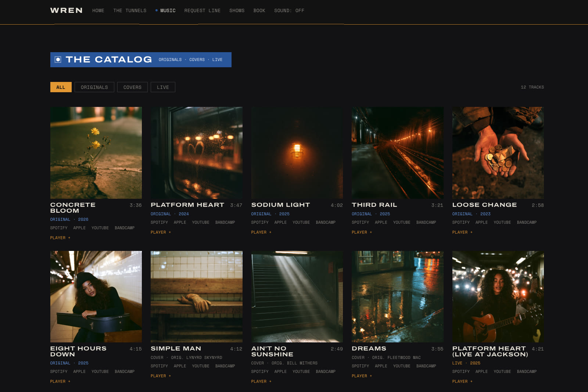
Task: Toggle the Sound: Off setting
Action: pyautogui.click(x=289, y=11)
